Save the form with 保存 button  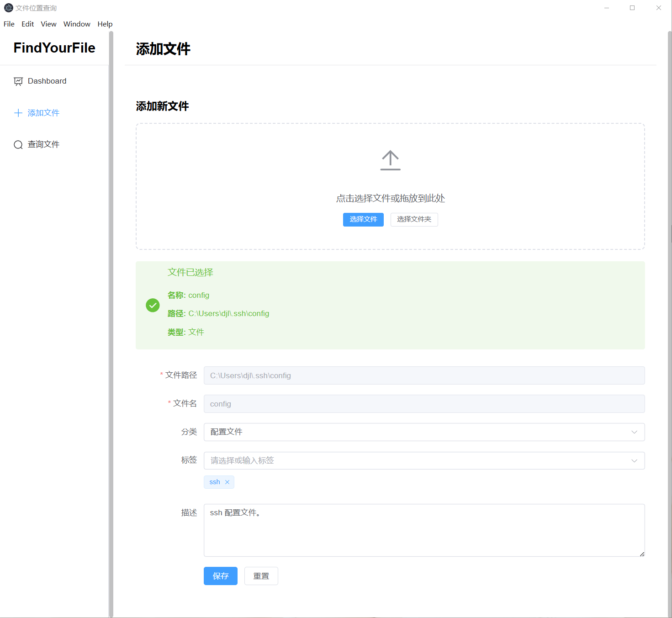click(220, 576)
